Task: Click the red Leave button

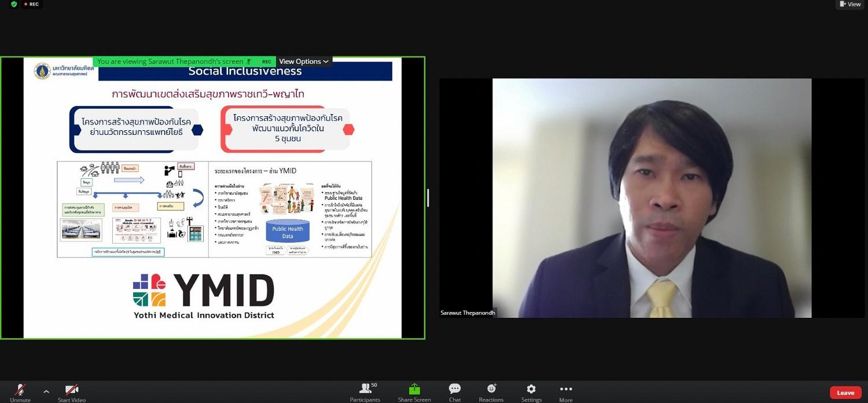Action: pos(845,393)
